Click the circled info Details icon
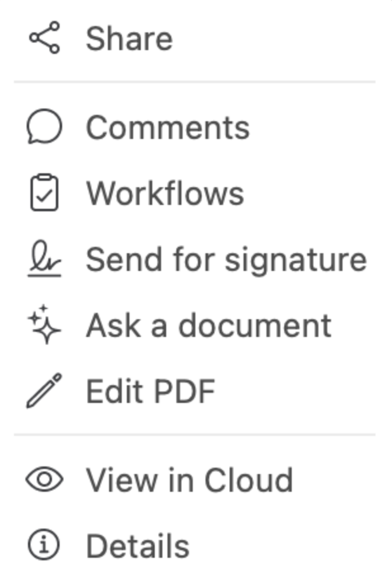 pyautogui.click(x=43, y=544)
